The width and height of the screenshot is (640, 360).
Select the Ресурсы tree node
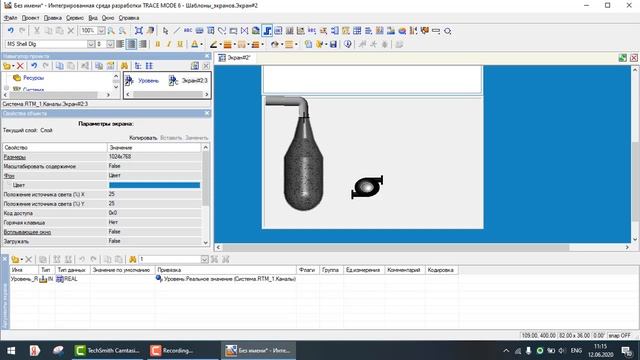pyautogui.click(x=33, y=78)
